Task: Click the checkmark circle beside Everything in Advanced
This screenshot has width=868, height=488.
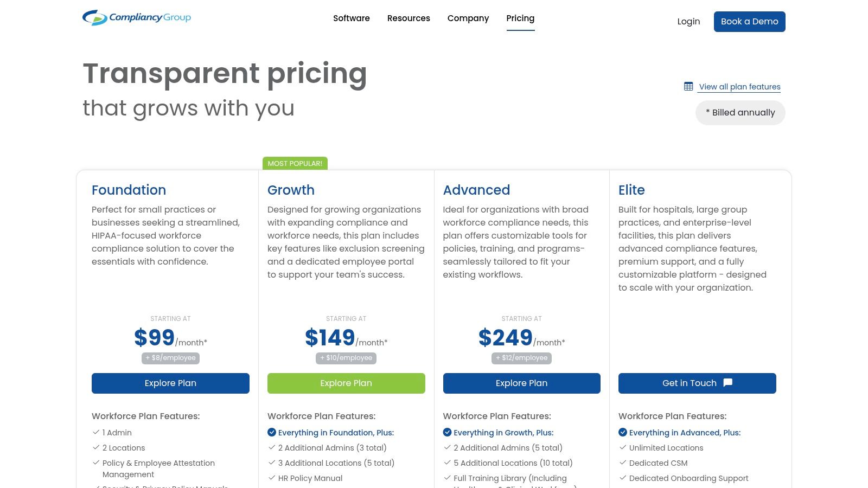Action: point(623,432)
